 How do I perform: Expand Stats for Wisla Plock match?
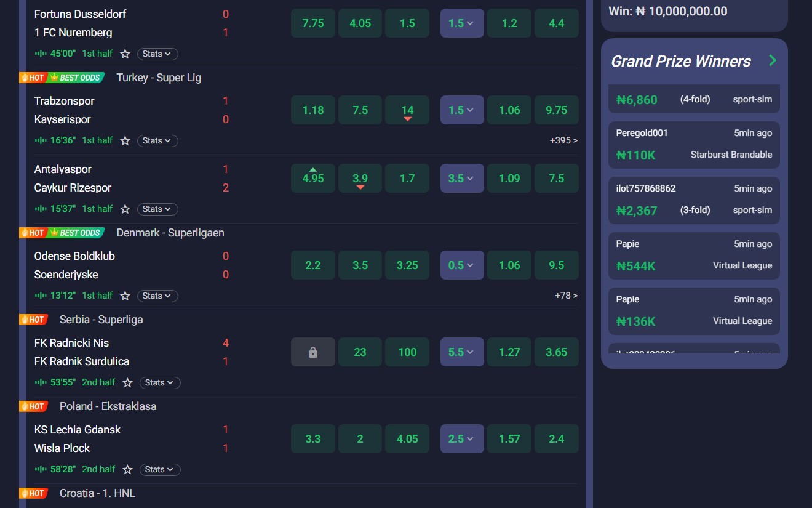[160, 470]
